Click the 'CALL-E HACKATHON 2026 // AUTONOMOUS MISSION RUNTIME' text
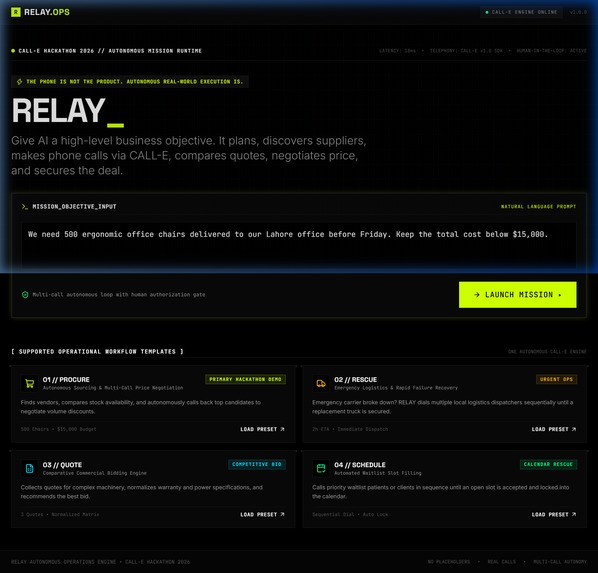 pos(110,51)
